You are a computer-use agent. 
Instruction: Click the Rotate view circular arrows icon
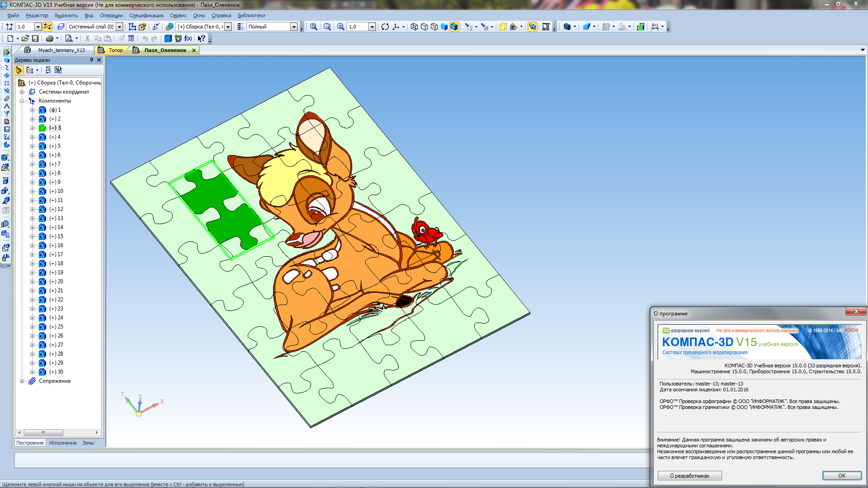click(x=385, y=27)
